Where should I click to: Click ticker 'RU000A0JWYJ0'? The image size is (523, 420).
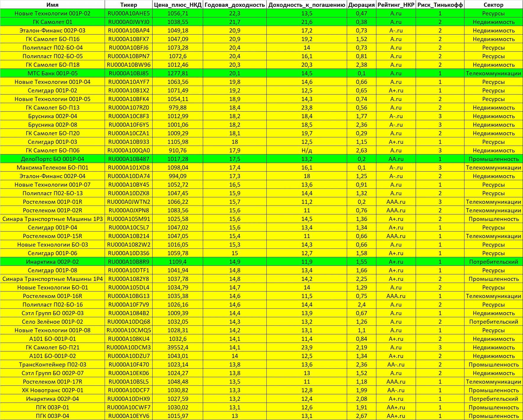(x=129, y=22)
